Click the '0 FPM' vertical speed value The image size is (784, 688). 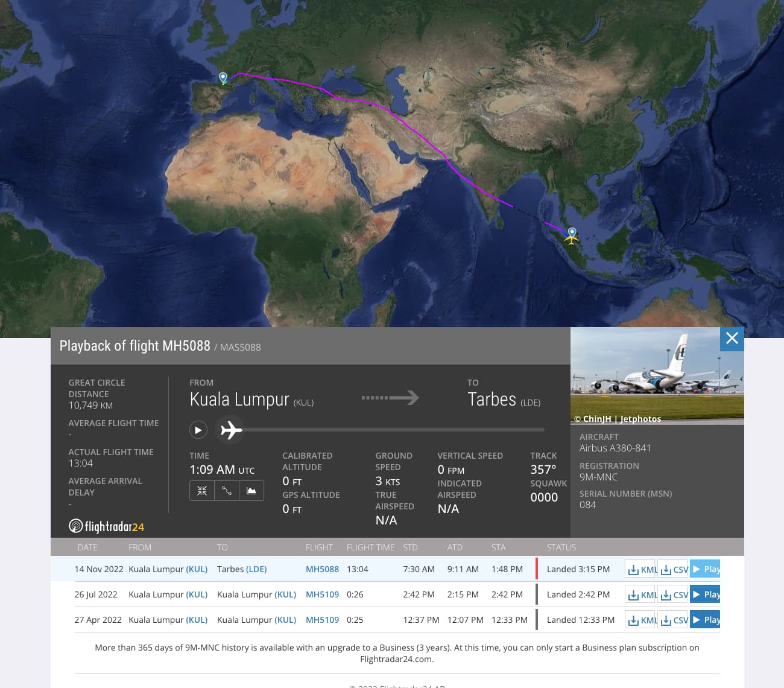[x=451, y=470]
